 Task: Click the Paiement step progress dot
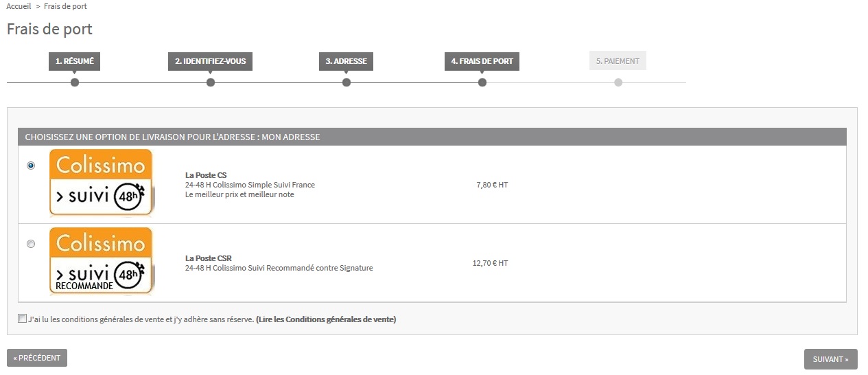[x=618, y=82]
